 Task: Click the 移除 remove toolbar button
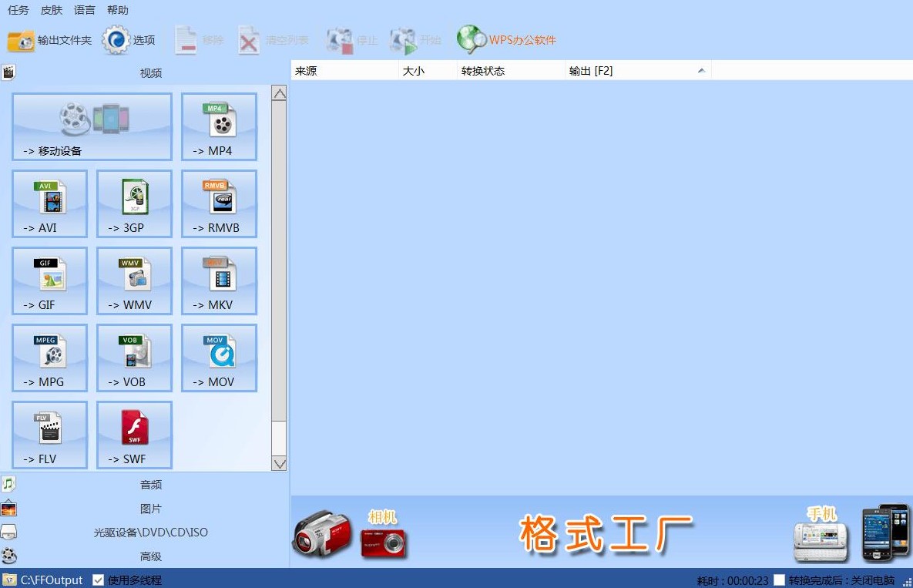(199, 40)
